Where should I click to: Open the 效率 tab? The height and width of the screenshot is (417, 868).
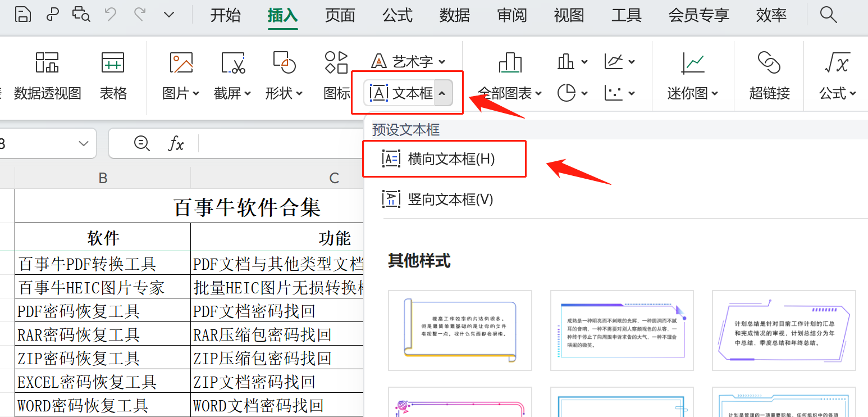tap(771, 15)
